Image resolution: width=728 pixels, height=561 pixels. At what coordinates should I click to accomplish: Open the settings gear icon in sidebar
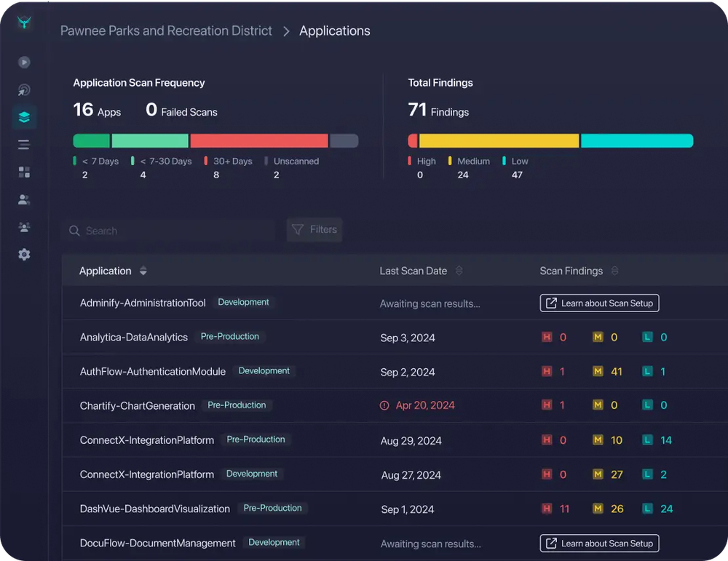click(24, 254)
